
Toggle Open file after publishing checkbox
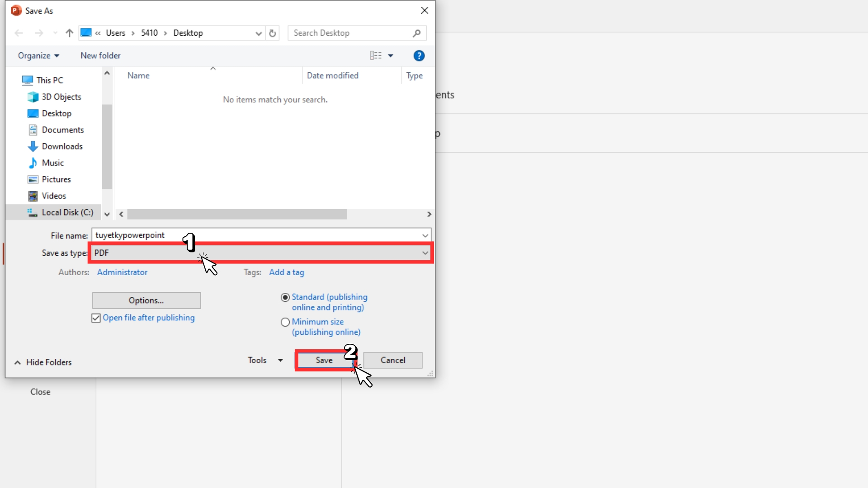pos(96,318)
